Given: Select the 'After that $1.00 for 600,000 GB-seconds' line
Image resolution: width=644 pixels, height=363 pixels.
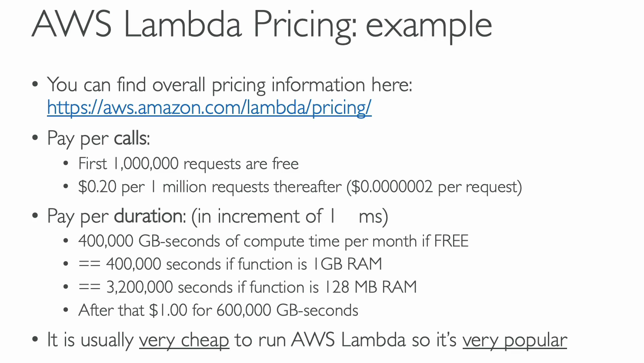Looking at the screenshot, I should pos(218,310).
